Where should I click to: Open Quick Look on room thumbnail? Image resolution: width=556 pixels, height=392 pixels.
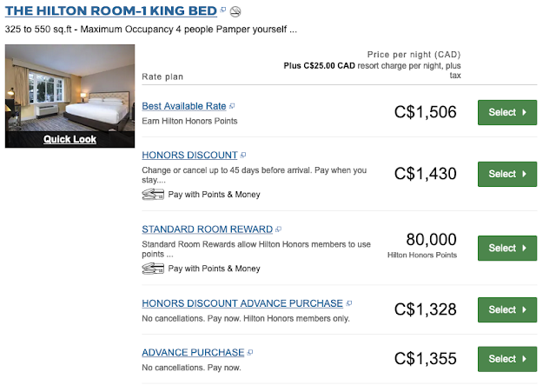pyautogui.click(x=69, y=138)
